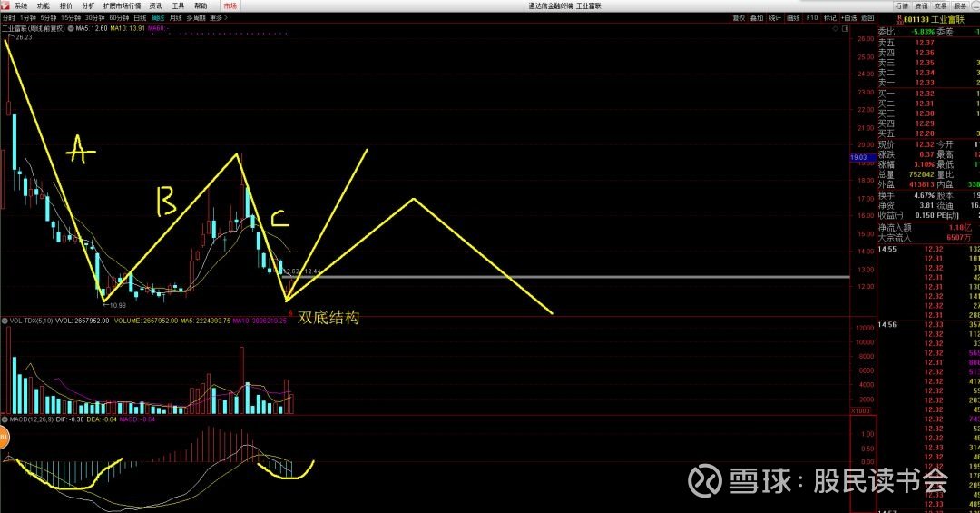Click the 工业富联(周线,前复权) chart title
This screenshot has height=513, width=980.
coord(34,28)
